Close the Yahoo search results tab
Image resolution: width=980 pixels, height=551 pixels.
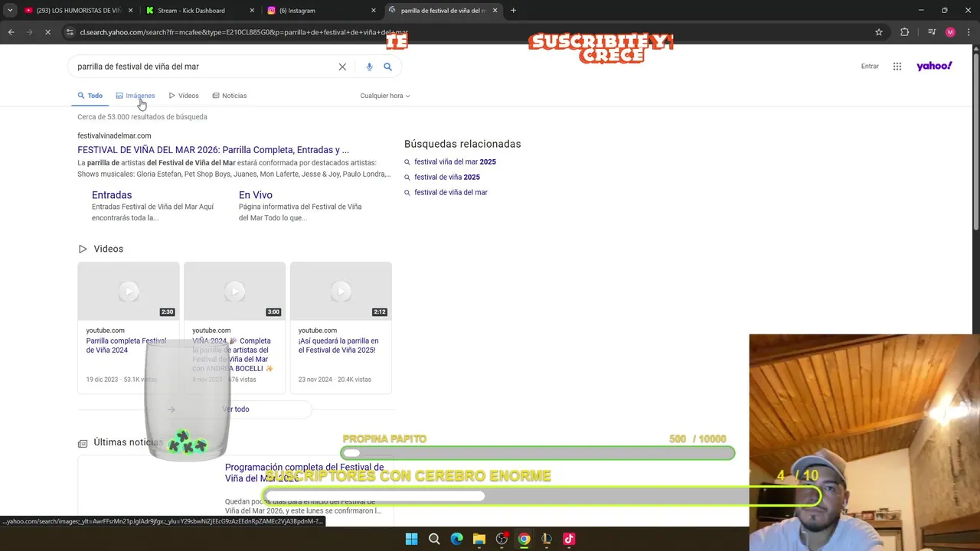pos(495,11)
